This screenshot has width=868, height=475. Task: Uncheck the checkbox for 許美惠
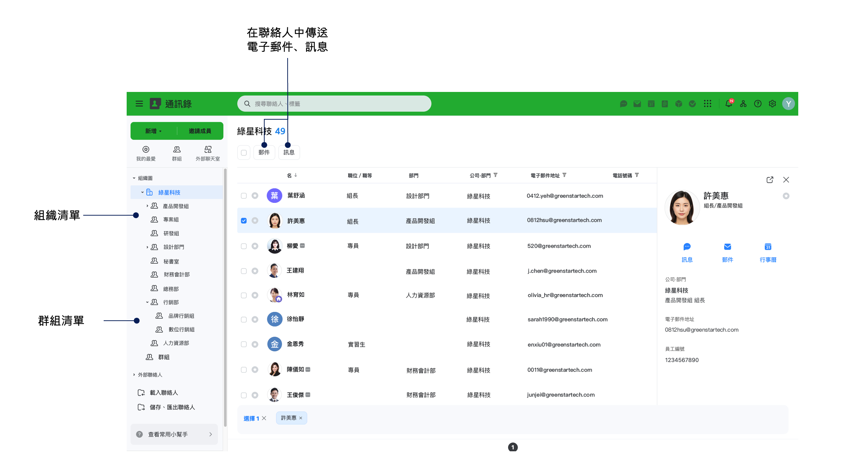tap(244, 221)
